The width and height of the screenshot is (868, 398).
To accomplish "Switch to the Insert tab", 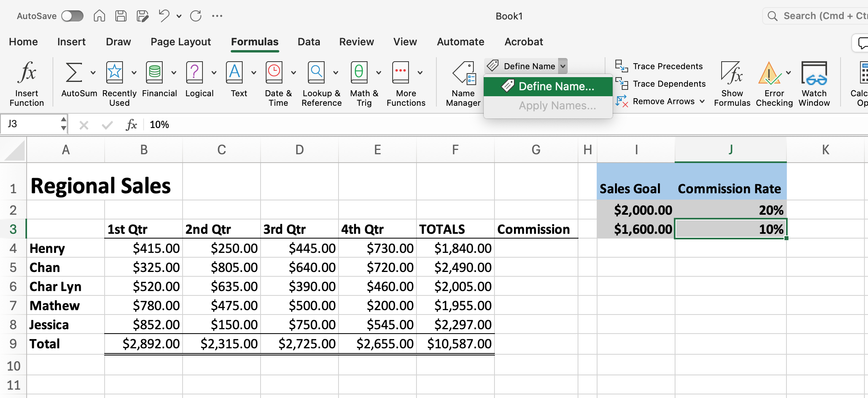I will 72,42.
